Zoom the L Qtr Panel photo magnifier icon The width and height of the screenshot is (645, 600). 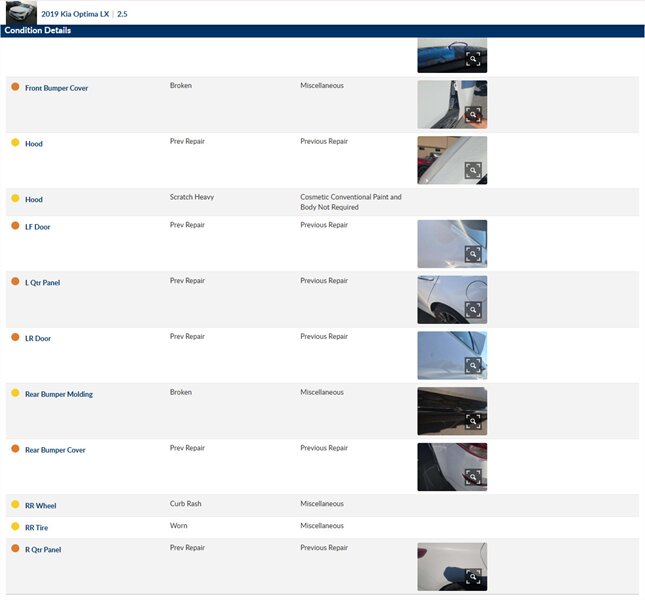pyautogui.click(x=473, y=310)
